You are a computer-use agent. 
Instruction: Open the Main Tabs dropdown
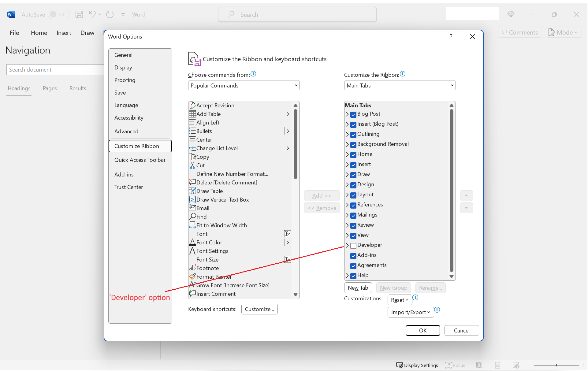400,85
